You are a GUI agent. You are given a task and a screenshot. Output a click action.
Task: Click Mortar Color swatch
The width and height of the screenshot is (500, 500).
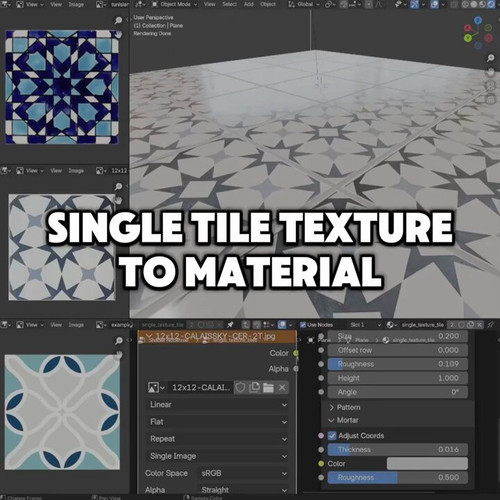[427, 463]
